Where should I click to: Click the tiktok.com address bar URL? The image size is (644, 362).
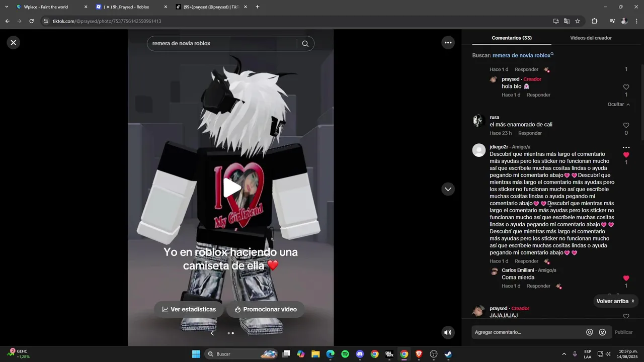(x=107, y=21)
